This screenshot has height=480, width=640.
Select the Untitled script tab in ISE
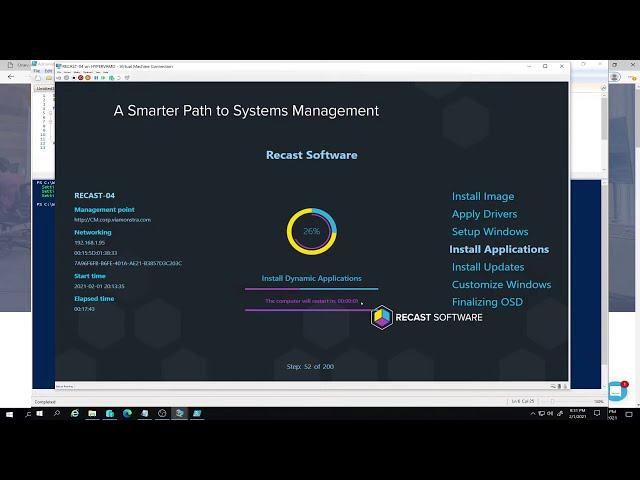45,88
